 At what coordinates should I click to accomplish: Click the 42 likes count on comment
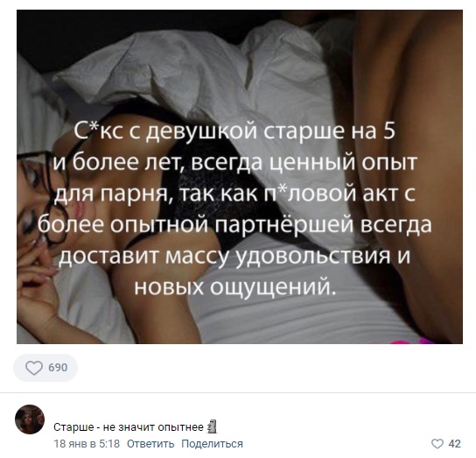tap(454, 444)
